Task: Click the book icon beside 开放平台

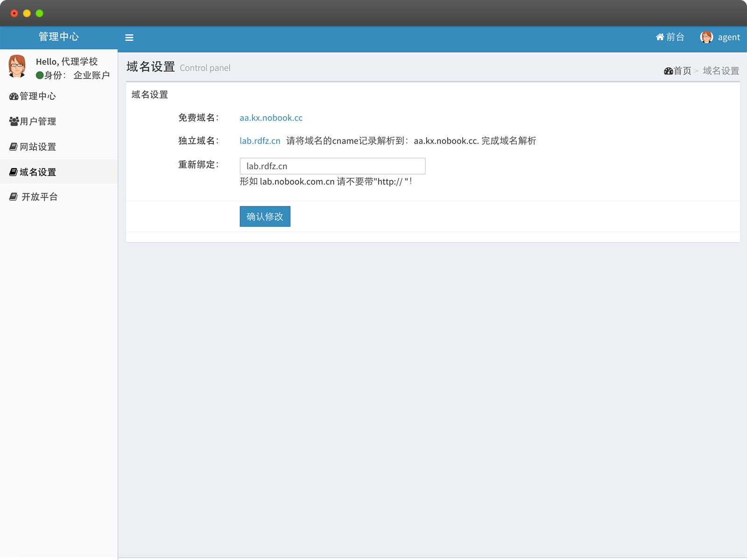Action: coord(14,197)
